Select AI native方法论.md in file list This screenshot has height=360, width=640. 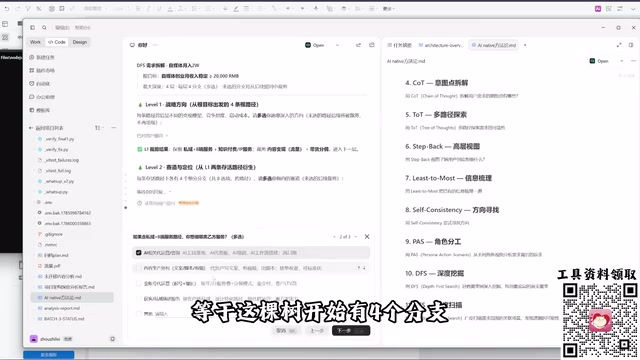[x=72, y=298]
